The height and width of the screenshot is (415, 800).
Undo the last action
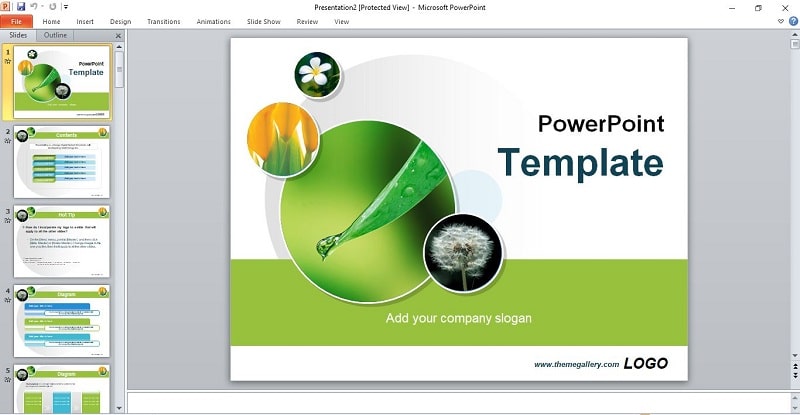(34, 7)
